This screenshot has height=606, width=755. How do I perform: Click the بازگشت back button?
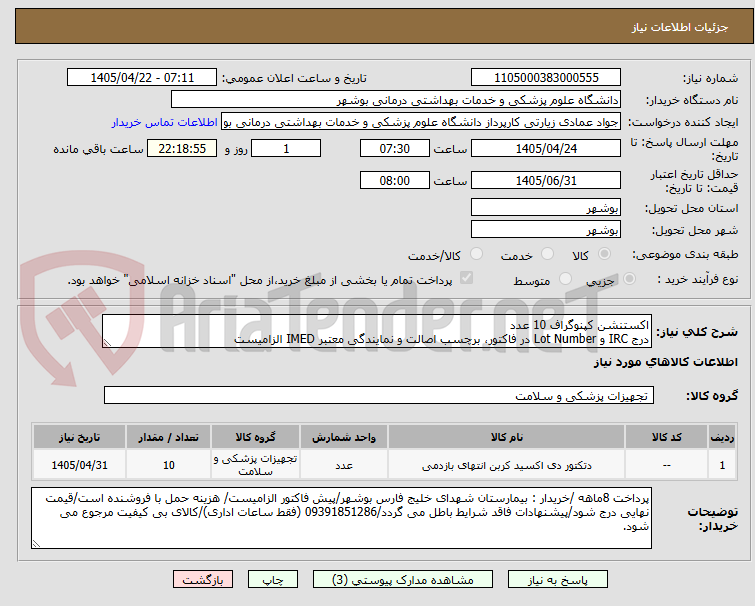[x=203, y=580]
